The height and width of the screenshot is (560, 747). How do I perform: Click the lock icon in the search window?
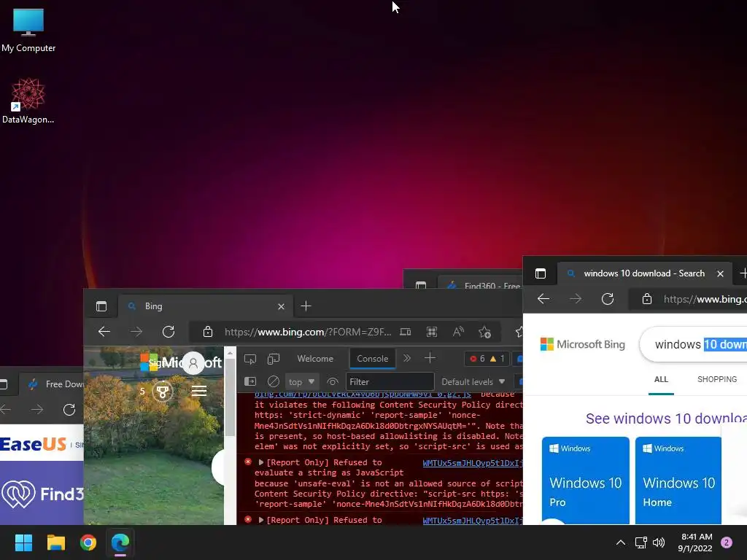click(646, 299)
